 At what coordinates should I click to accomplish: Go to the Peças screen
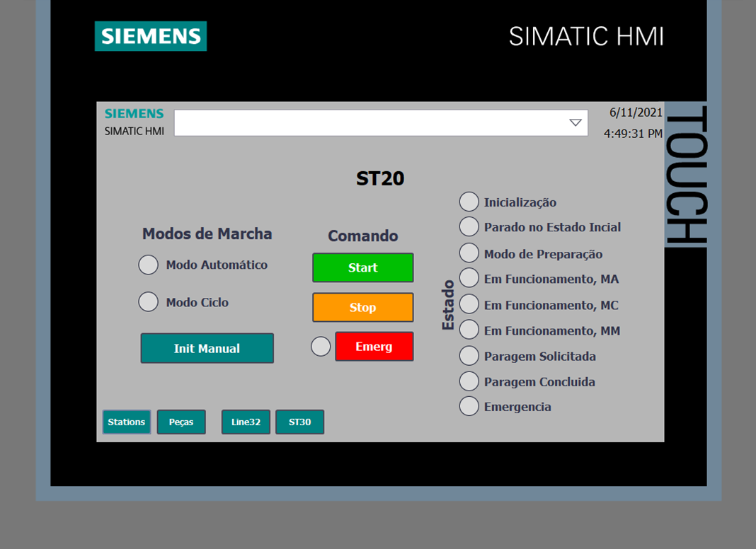click(181, 422)
